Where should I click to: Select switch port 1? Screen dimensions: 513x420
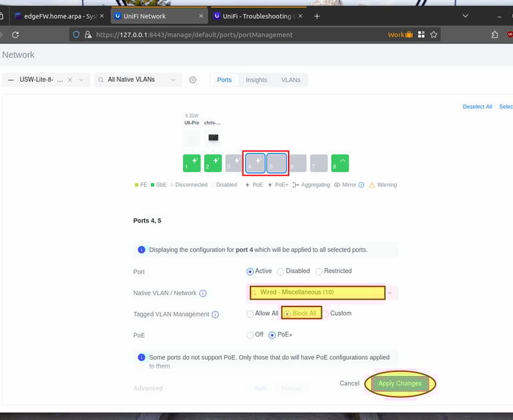click(192, 163)
